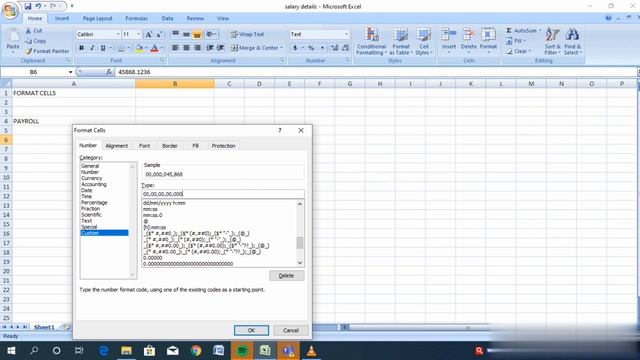Open the font name dropdown

click(x=118, y=35)
